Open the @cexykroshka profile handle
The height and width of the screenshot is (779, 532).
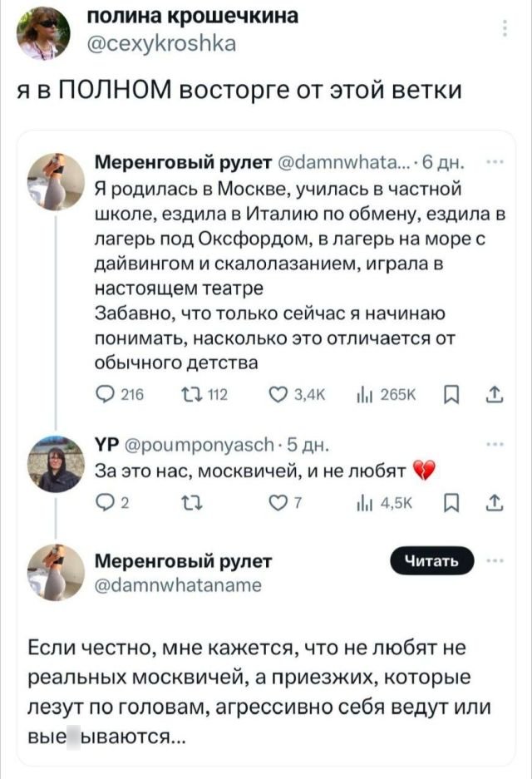click(162, 46)
